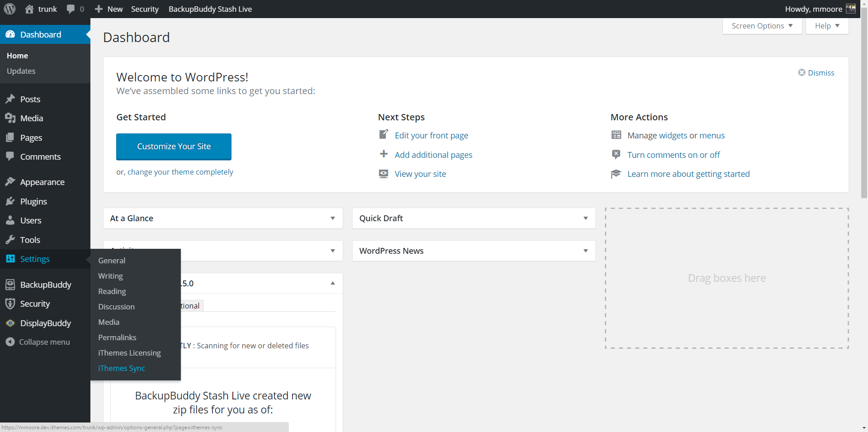Click the DisplayBuddy eye icon
Viewport: 868px width, 432px height.
tap(10, 323)
